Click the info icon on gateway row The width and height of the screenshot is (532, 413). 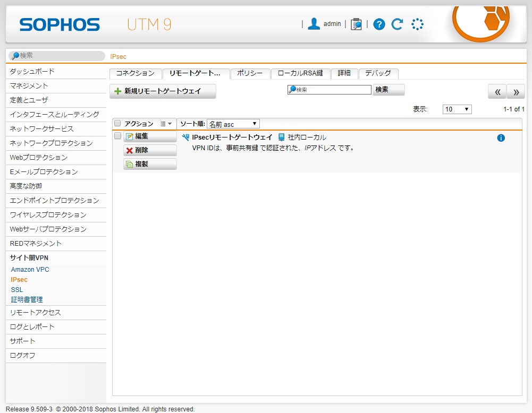click(x=501, y=138)
